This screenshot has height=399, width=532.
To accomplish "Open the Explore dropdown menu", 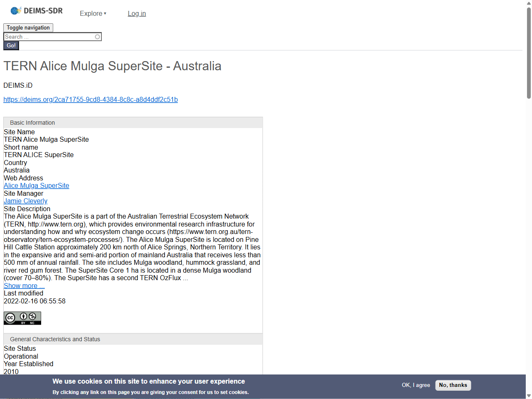I will click(93, 13).
